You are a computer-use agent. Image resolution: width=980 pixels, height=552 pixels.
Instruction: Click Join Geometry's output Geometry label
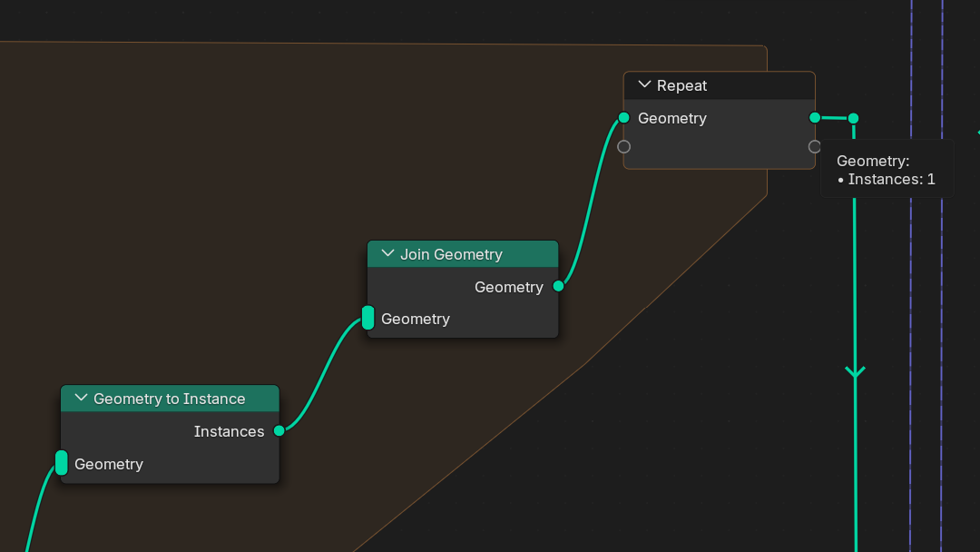[509, 287]
